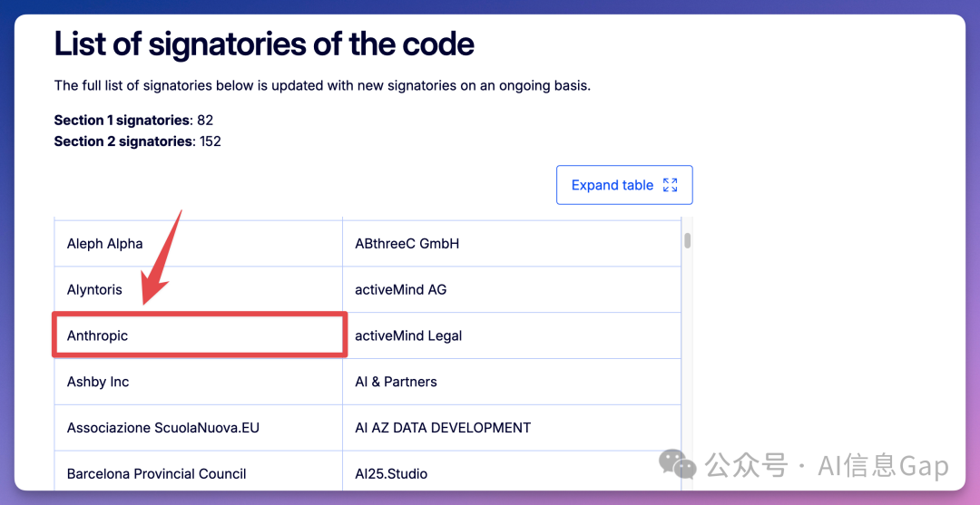Select the Ashby Inc cell

(198, 382)
